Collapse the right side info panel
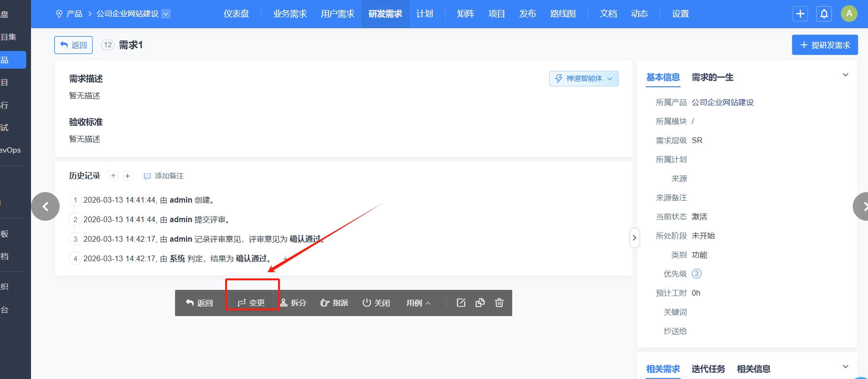868x379 pixels. (634, 238)
